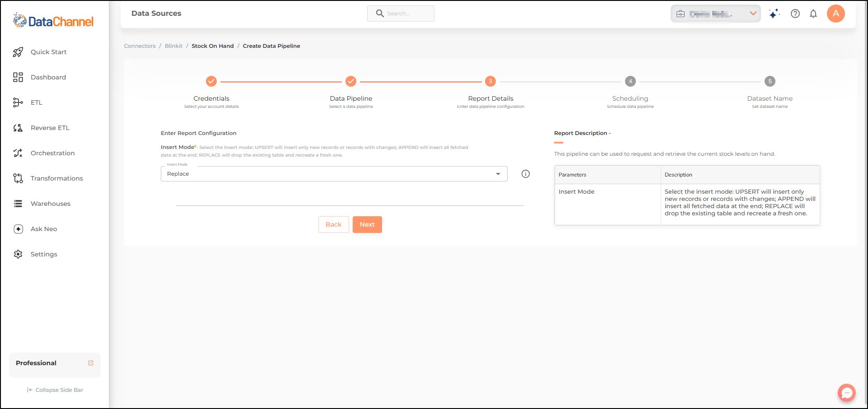The image size is (868, 409).
Task: Open Reverse ETL menu item
Action: point(50,128)
